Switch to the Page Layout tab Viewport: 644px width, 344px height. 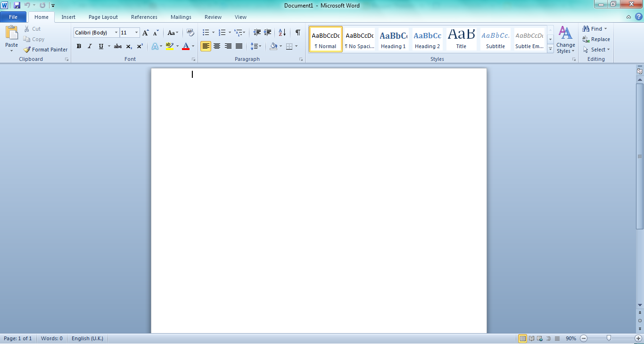(x=103, y=17)
